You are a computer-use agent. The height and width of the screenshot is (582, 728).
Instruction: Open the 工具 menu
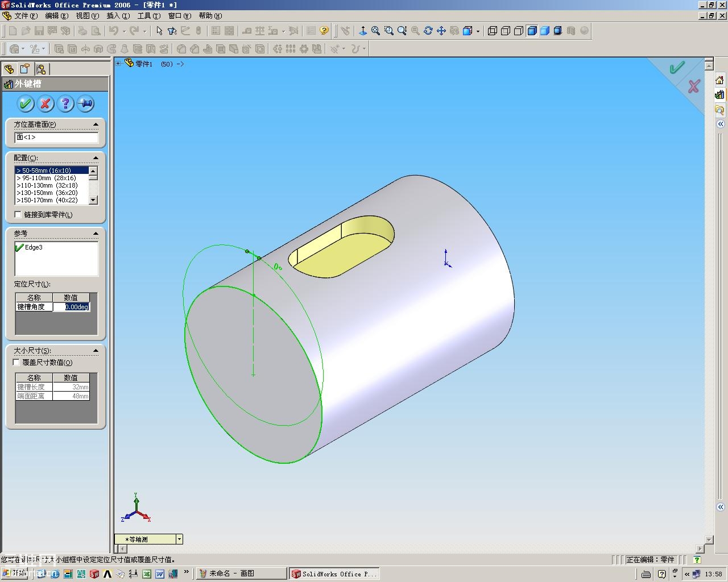click(148, 16)
